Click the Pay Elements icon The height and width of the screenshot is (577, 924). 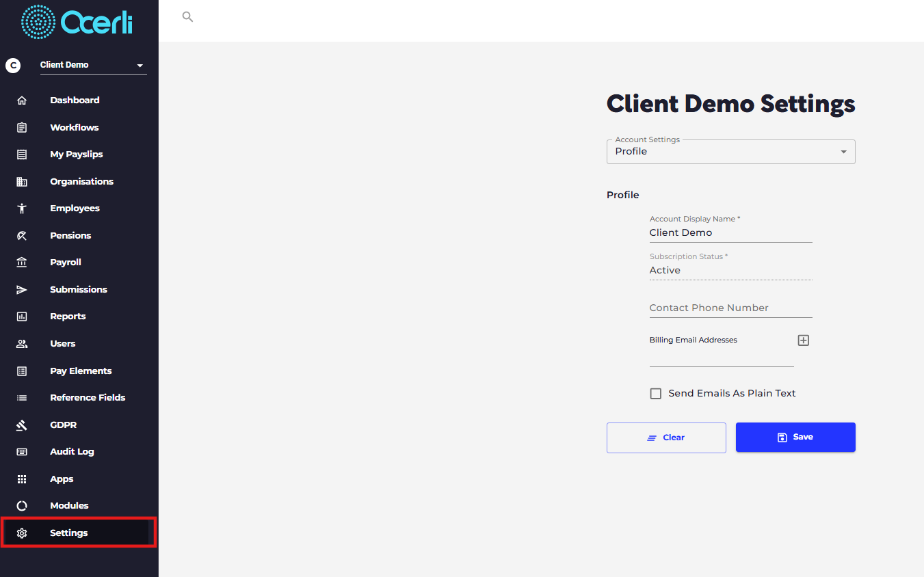(22, 371)
